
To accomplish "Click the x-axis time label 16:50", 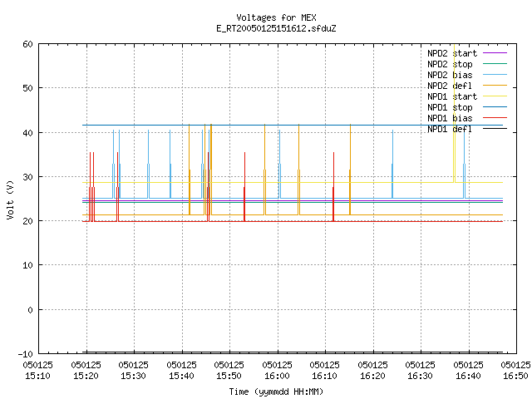I will [x=516, y=376].
